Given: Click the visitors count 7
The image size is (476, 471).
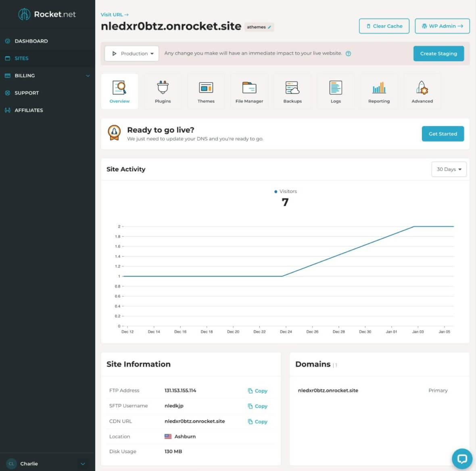Looking at the screenshot, I should [285, 202].
